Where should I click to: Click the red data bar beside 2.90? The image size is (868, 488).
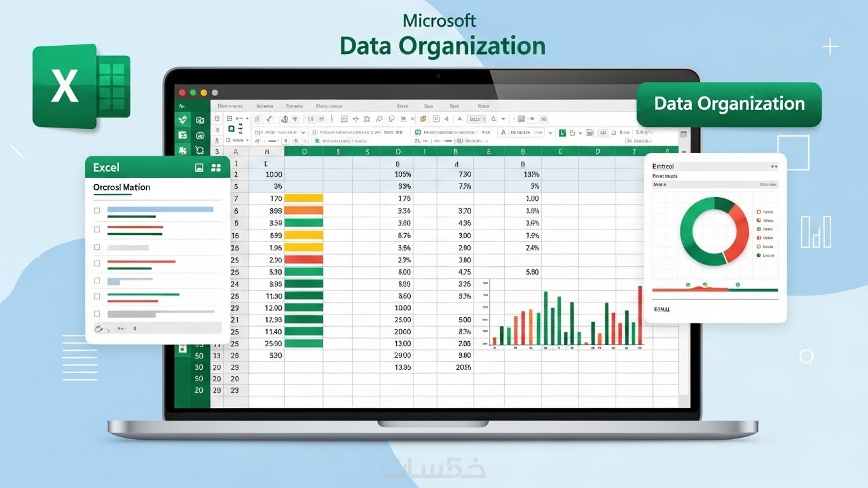pyautogui.click(x=303, y=259)
